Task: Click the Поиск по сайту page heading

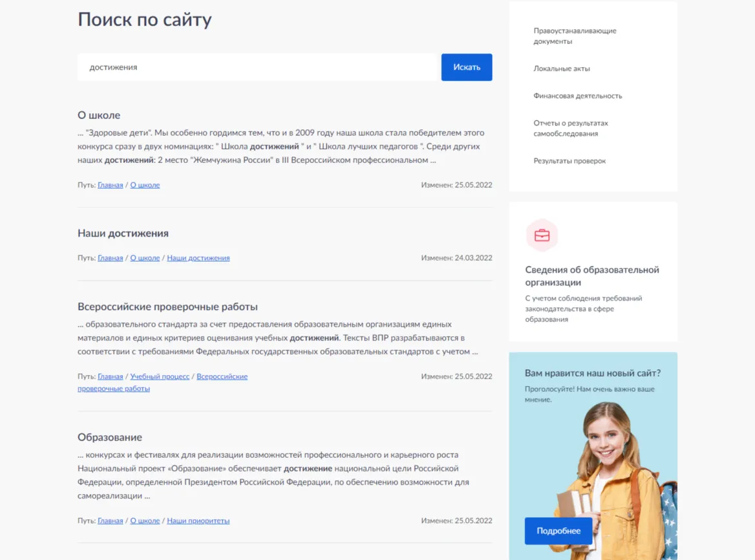Action: 144,20
